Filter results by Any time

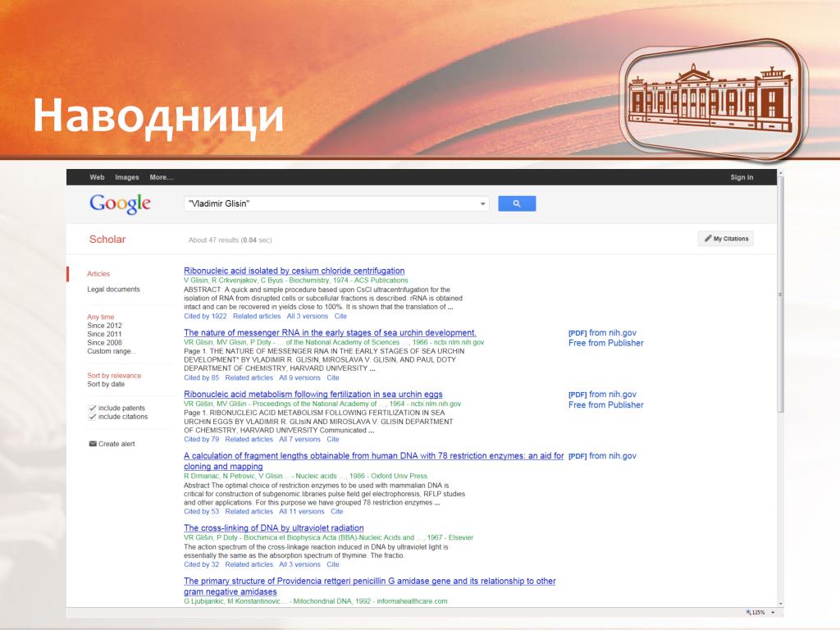point(101,317)
